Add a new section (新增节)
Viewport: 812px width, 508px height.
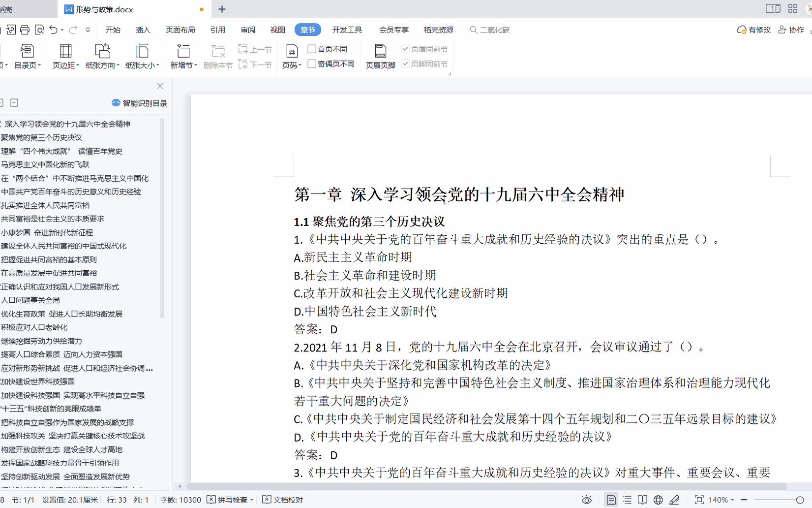coord(183,56)
